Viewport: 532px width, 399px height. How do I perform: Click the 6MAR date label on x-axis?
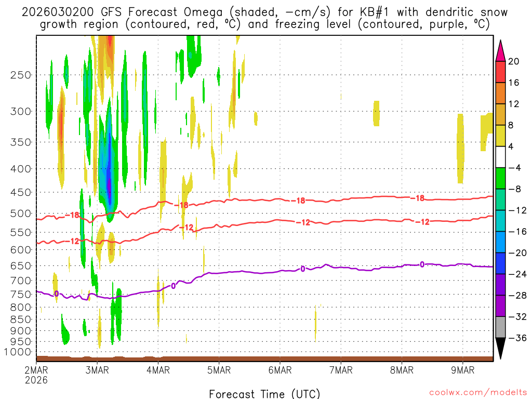click(x=280, y=370)
